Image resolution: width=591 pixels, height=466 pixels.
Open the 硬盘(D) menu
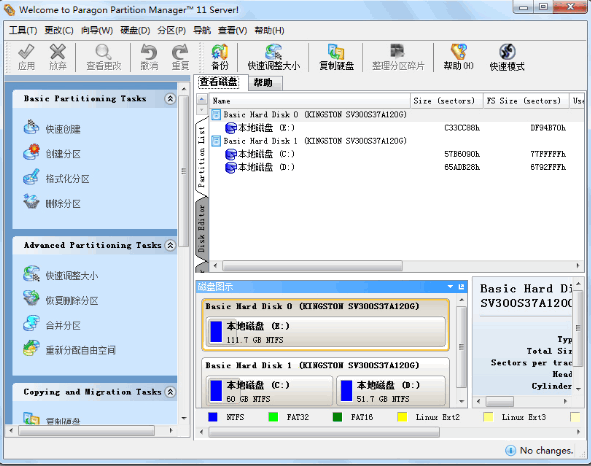pyautogui.click(x=135, y=30)
